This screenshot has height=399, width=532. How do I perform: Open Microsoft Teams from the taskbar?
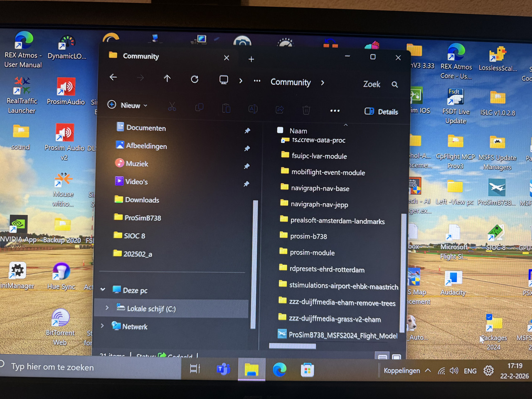pyautogui.click(x=224, y=369)
